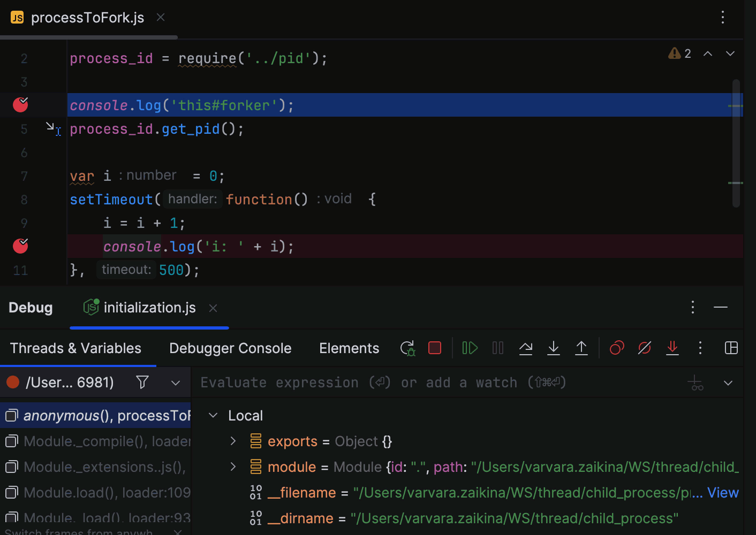Stop the running debug process
Image resolution: width=756 pixels, height=535 pixels.
434,348
